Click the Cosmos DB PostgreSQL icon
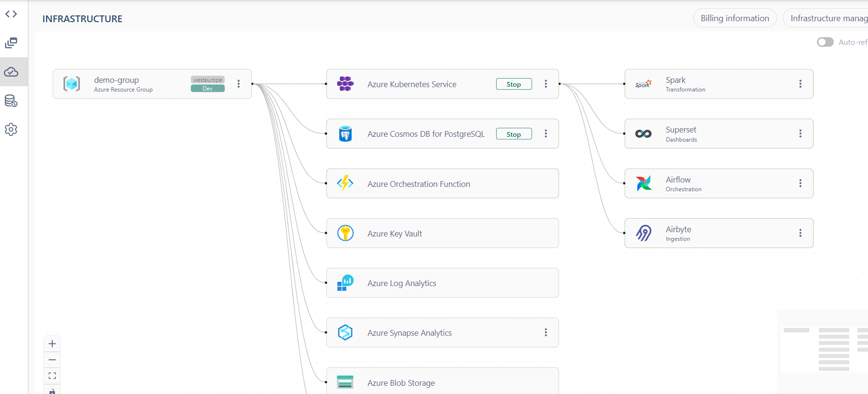Screen dimensions: 868x394 tap(345, 133)
